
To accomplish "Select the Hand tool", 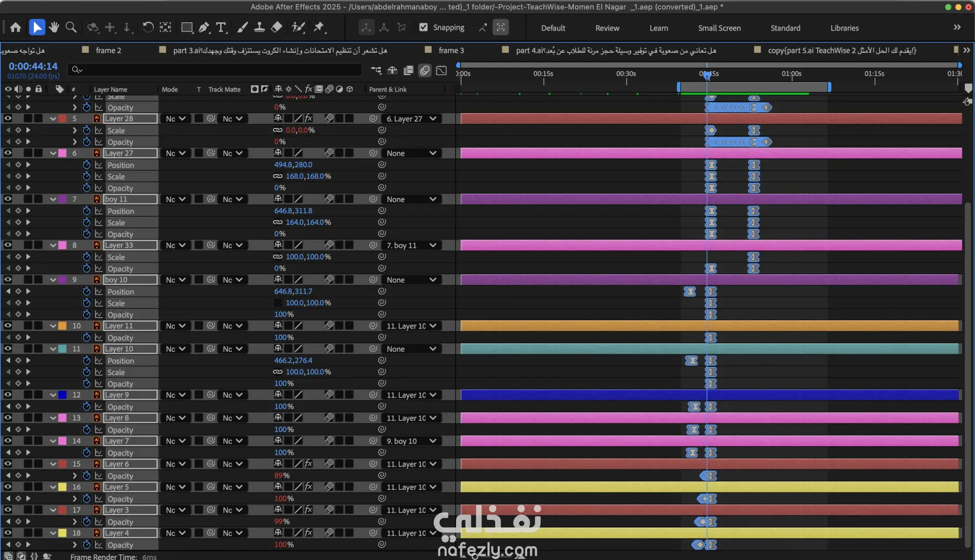I will tap(54, 27).
